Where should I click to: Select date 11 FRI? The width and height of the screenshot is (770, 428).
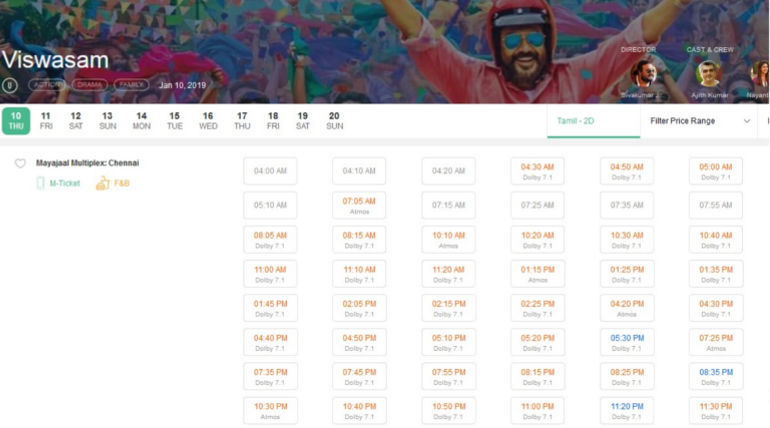46,121
